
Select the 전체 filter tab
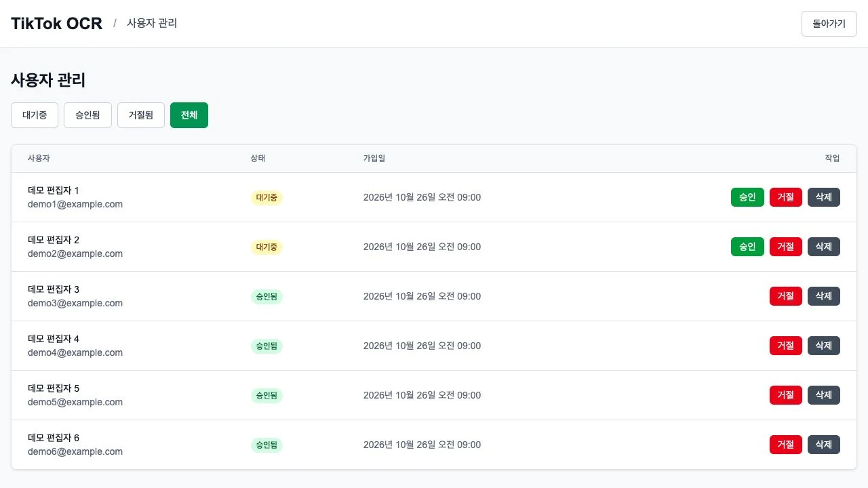[189, 115]
